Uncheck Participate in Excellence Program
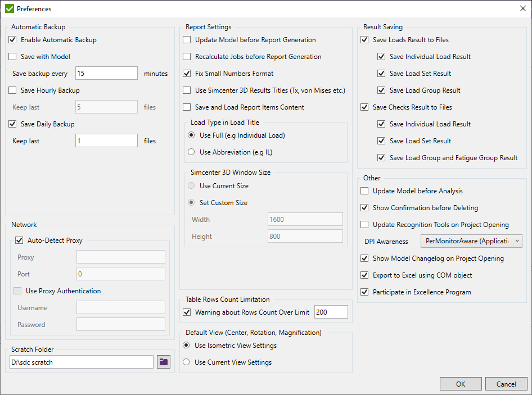 point(364,292)
